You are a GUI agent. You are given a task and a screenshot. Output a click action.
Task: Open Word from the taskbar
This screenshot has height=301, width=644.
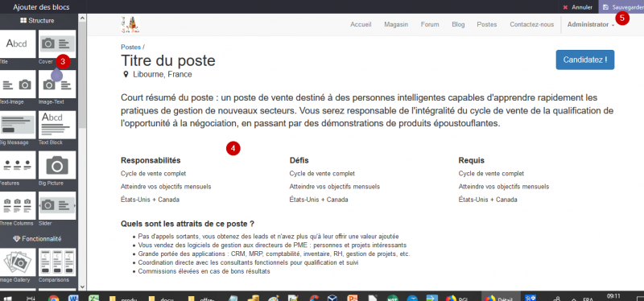(73, 299)
